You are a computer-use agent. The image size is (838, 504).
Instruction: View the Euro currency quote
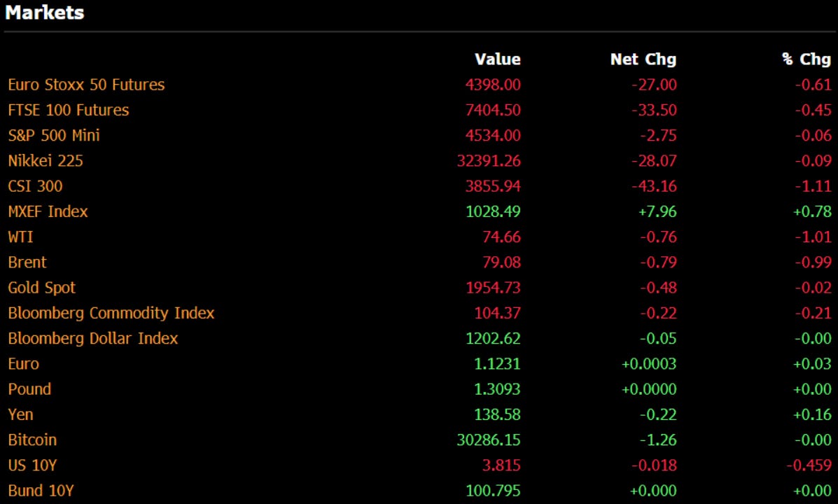pos(23,363)
